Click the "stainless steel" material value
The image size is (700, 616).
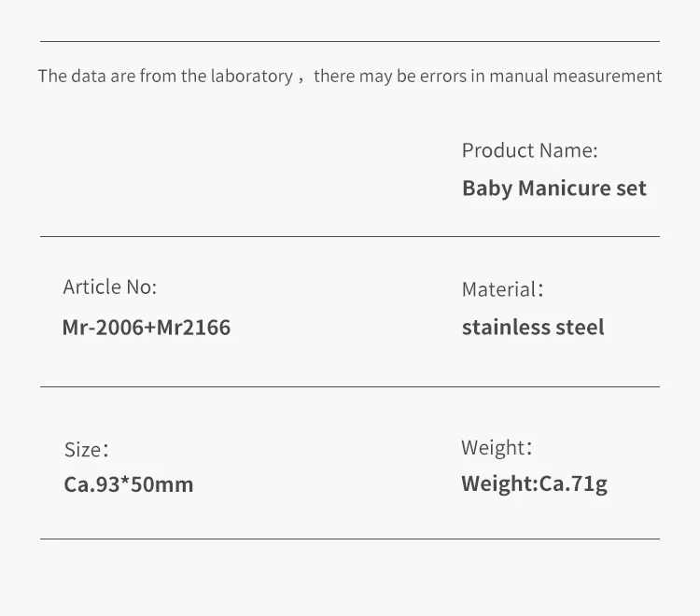pos(533,328)
